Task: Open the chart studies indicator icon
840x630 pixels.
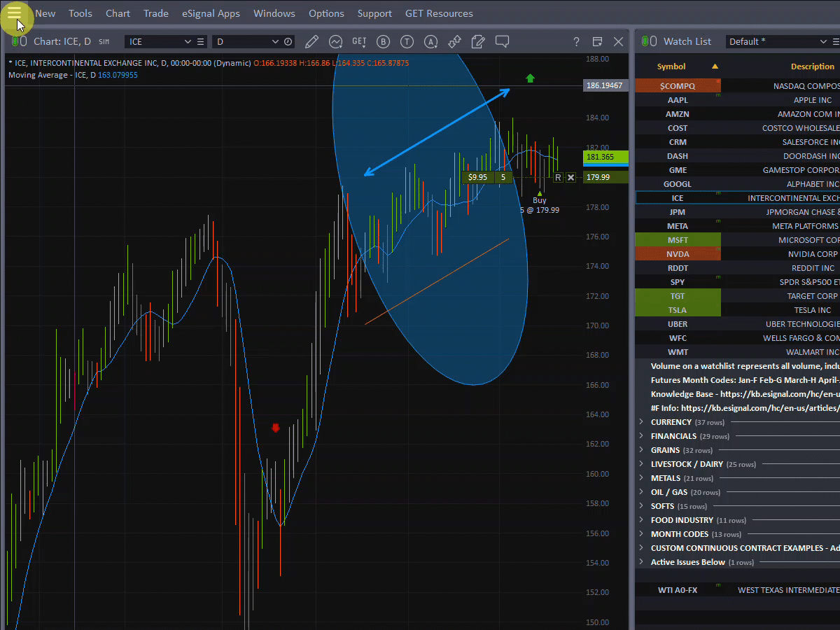Action: click(335, 42)
